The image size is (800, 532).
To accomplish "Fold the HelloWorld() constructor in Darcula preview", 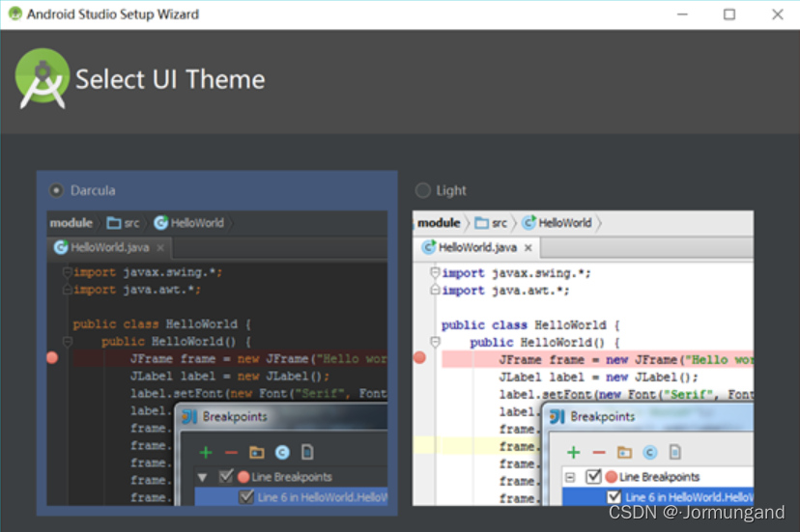I will tap(68, 341).
